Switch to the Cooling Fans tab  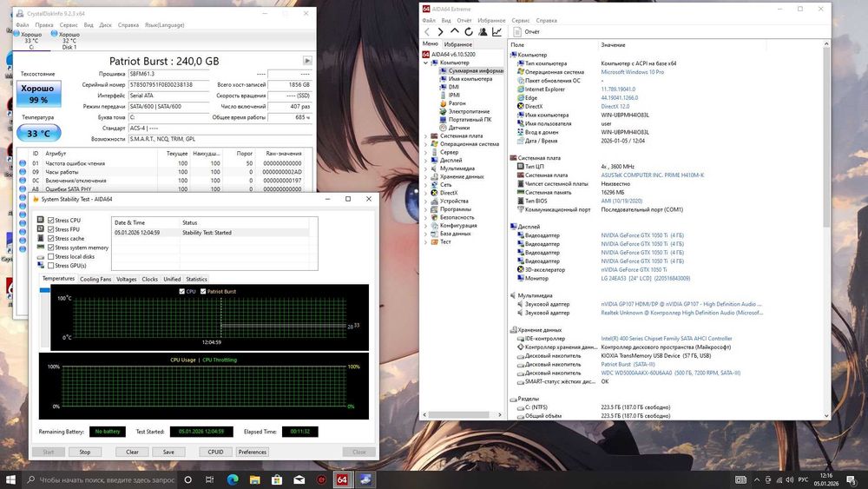95,279
